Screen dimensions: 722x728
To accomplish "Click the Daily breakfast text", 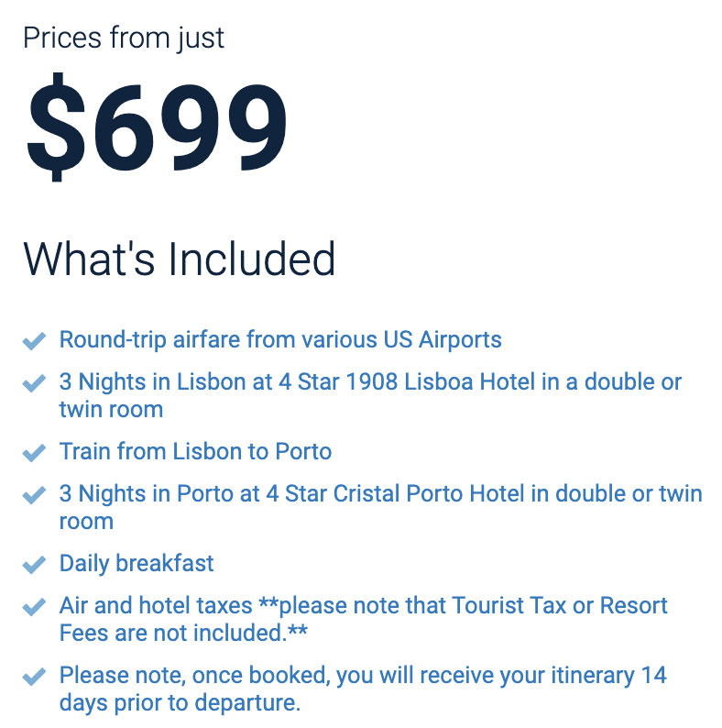I will click(137, 563).
